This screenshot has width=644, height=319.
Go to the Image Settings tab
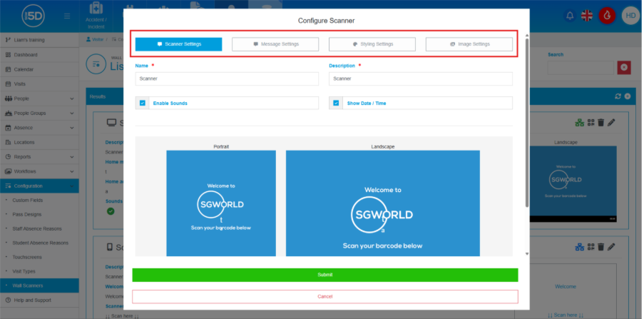469,44
